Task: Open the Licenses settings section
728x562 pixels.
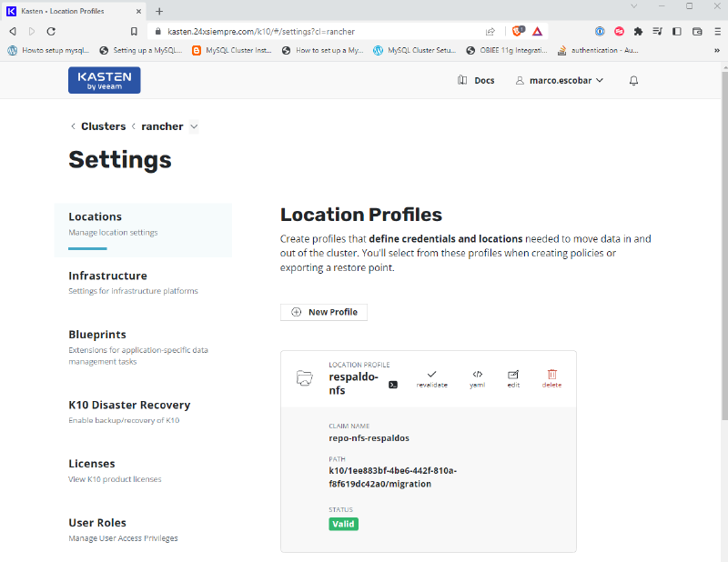Action: 116,470
